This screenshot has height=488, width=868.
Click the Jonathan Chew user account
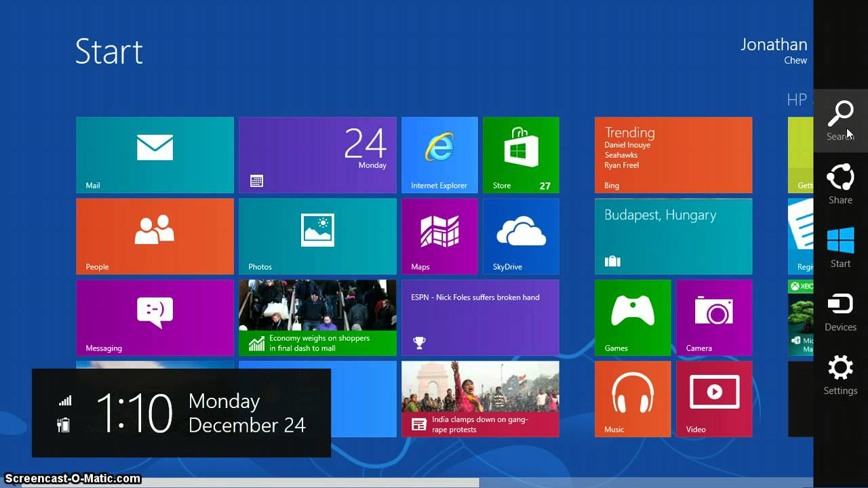coord(774,51)
